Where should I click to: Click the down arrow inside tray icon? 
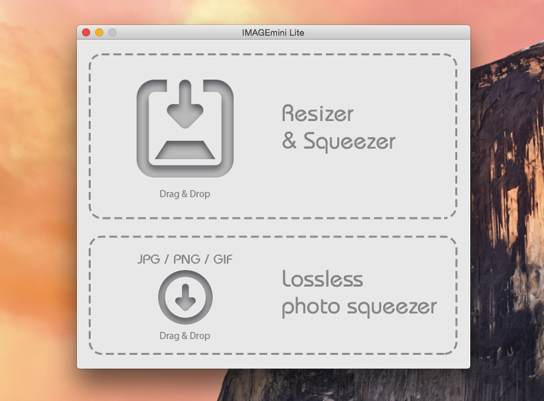coord(185,104)
